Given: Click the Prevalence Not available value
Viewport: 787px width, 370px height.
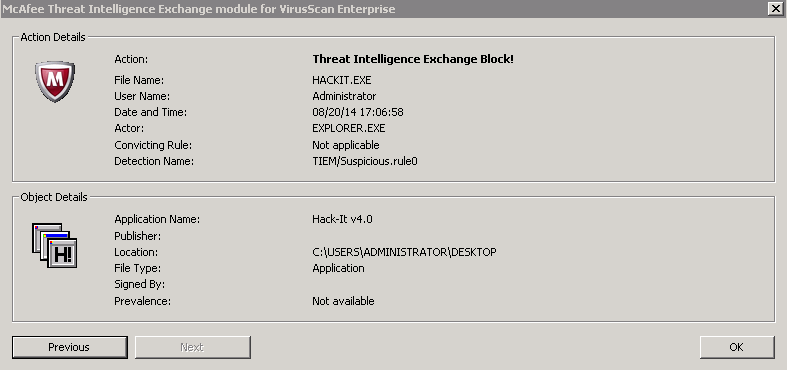Looking at the screenshot, I should pos(343,301).
